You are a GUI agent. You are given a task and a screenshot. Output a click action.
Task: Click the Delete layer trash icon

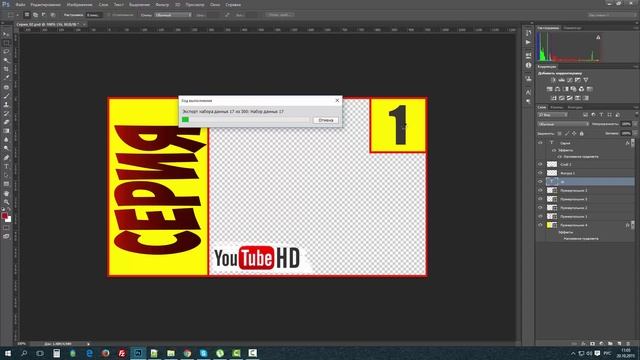pos(628,344)
